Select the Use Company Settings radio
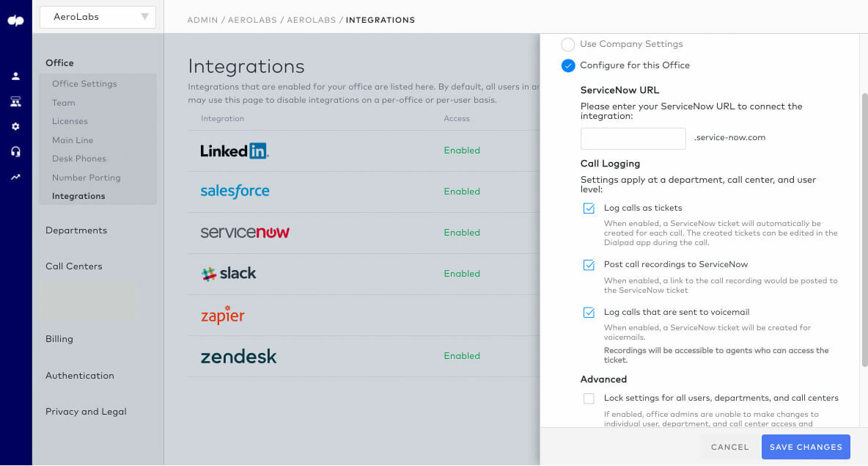The height and width of the screenshot is (466, 868). click(567, 44)
